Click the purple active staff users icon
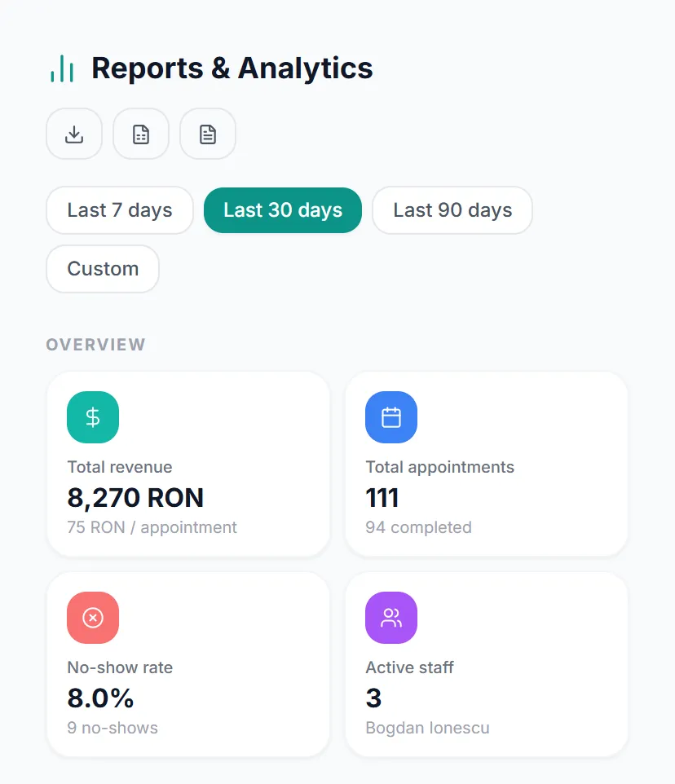This screenshot has height=784, width=675. coord(391,618)
